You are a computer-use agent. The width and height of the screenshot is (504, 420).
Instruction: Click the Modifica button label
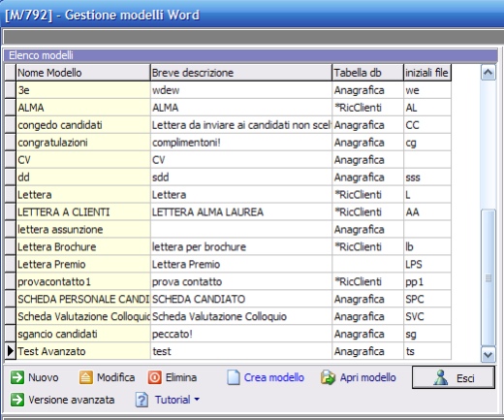(x=116, y=377)
